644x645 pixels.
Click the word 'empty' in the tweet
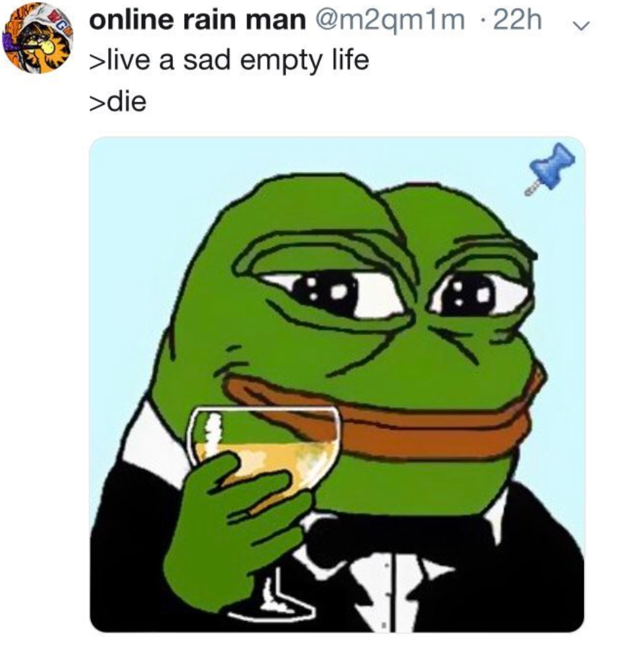point(281,61)
